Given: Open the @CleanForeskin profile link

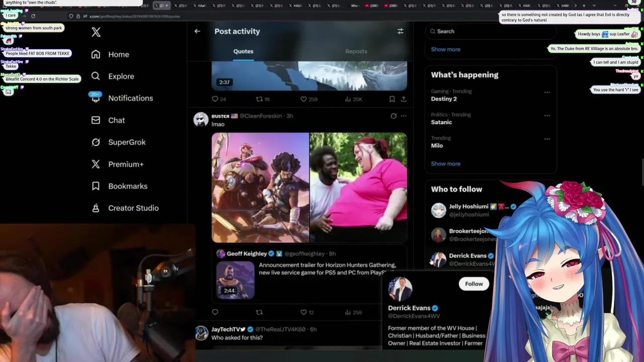Looking at the screenshot, I should (261, 116).
